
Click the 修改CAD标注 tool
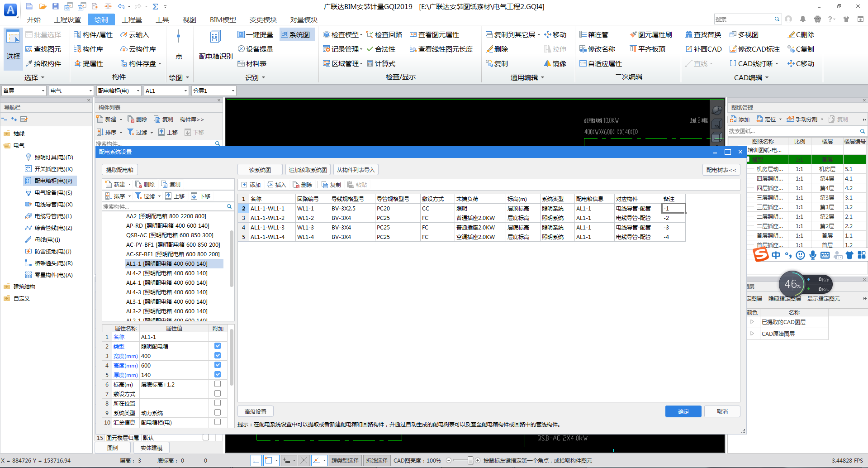coord(754,49)
